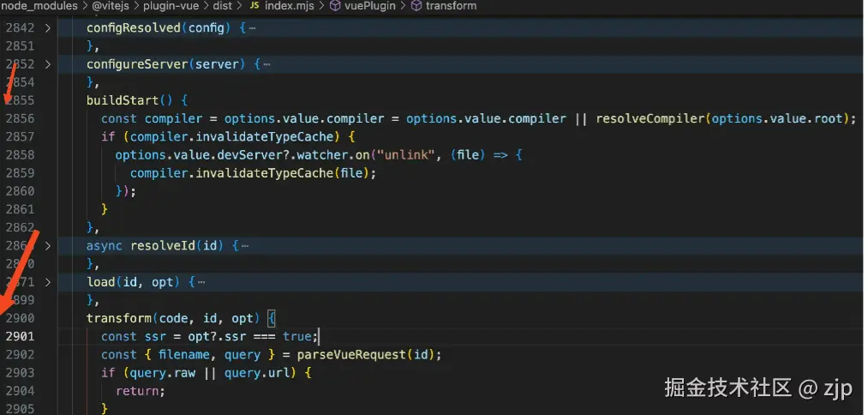868x415 pixels.
Task: Click the cube icon before transform
Action: click(x=416, y=6)
